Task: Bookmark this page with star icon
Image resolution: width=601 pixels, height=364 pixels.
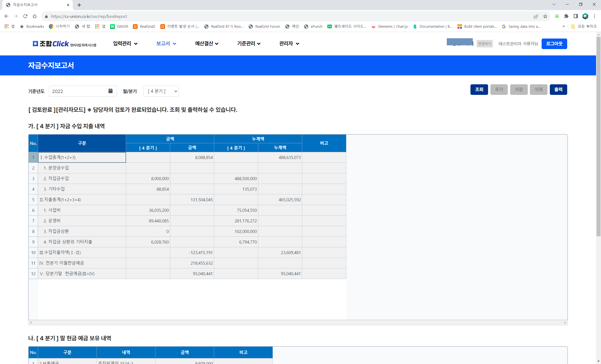Action: coord(545,16)
